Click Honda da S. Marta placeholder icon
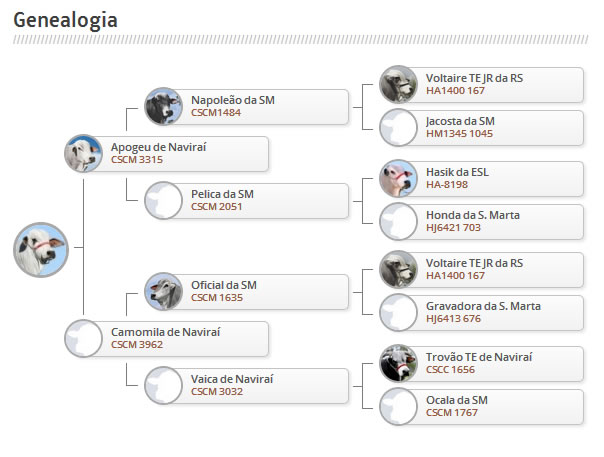Image resolution: width=604 pixels, height=457 pixels. 398,221
